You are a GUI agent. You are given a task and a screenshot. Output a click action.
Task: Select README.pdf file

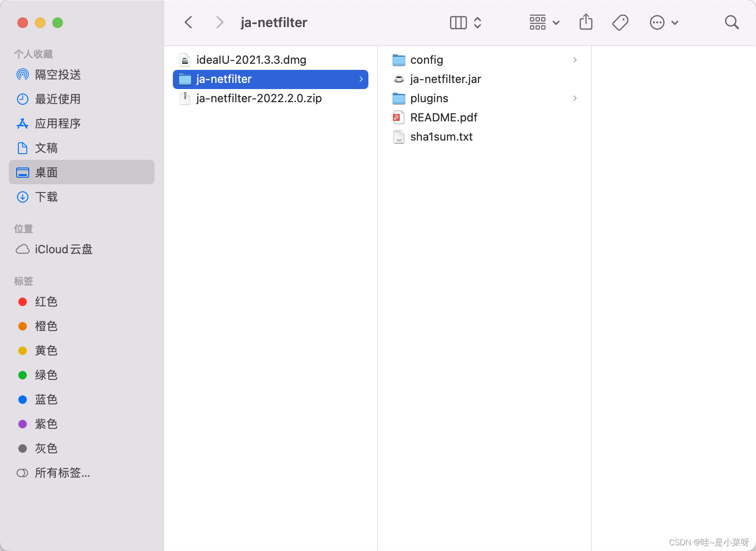tap(485, 117)
